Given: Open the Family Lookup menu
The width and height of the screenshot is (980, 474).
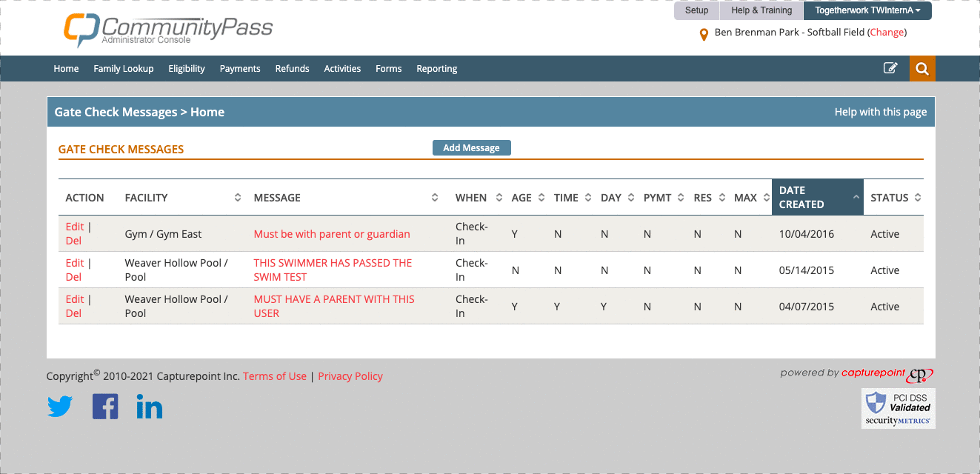Looking at the screenshot, I should point(124,68).
